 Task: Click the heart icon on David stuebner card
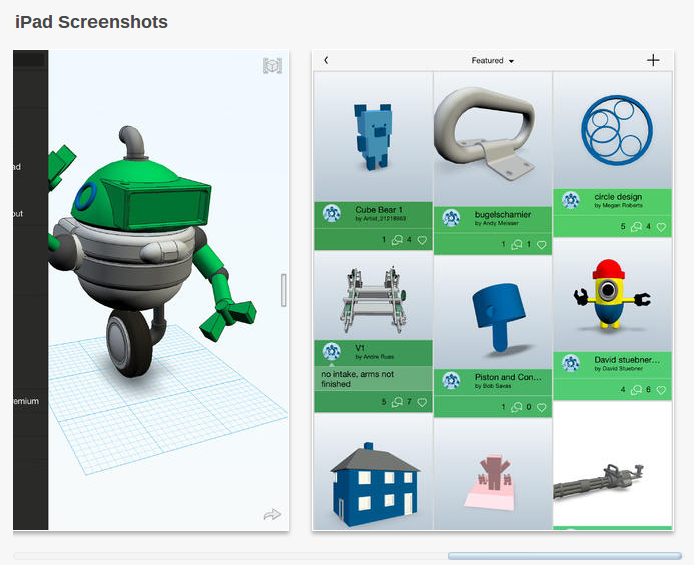[661, 390]
